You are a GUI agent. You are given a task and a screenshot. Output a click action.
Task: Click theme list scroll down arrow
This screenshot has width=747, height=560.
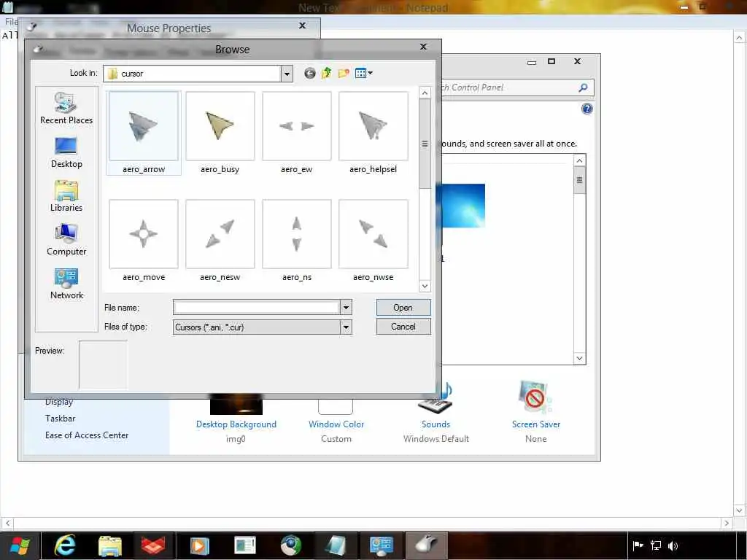(579, 358)
